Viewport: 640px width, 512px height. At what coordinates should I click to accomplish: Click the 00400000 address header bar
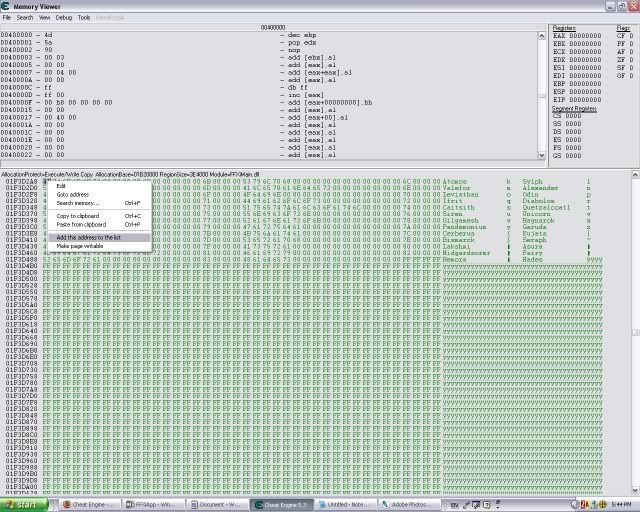273,27
